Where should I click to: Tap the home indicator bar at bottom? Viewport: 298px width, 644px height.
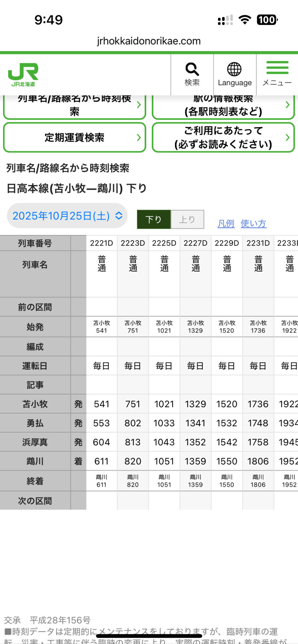click(x=149, y=635)
